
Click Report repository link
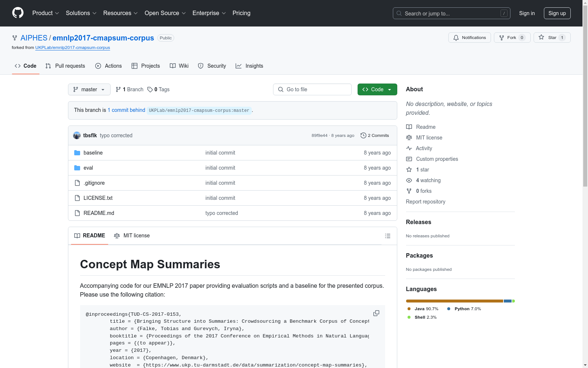click(x=426, y=202)
